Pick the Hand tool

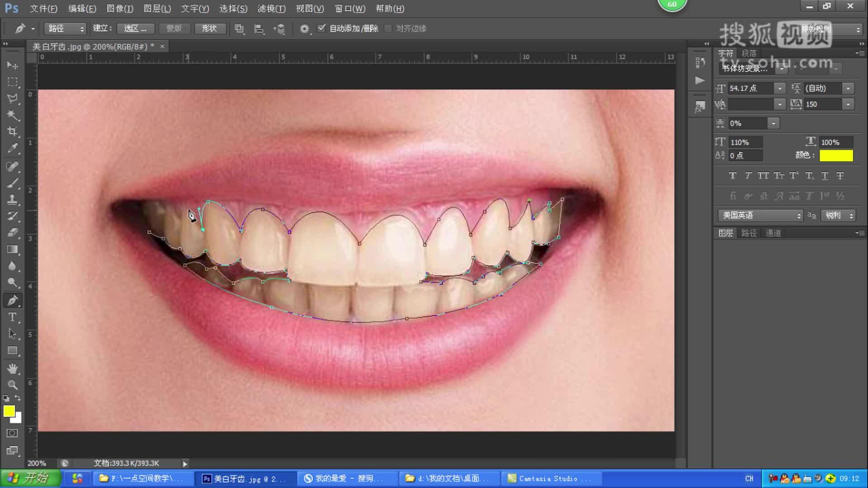[x=13, y=368]
